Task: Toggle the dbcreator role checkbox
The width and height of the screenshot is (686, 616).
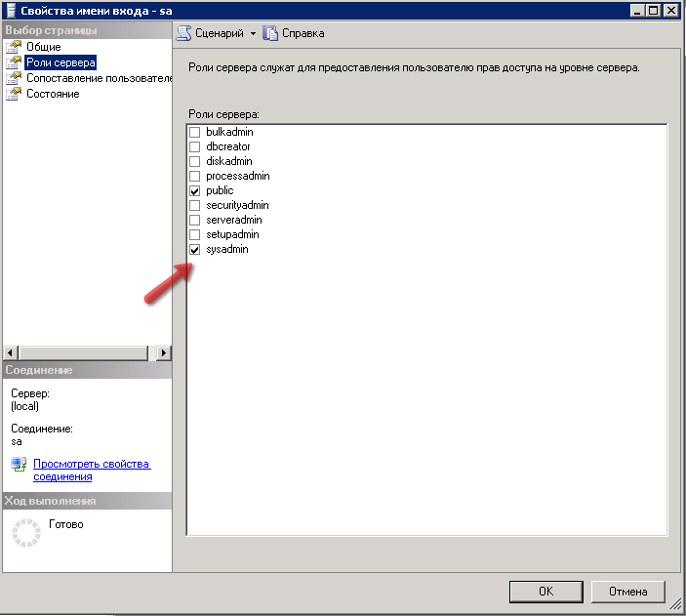Action: coord(194,146)
